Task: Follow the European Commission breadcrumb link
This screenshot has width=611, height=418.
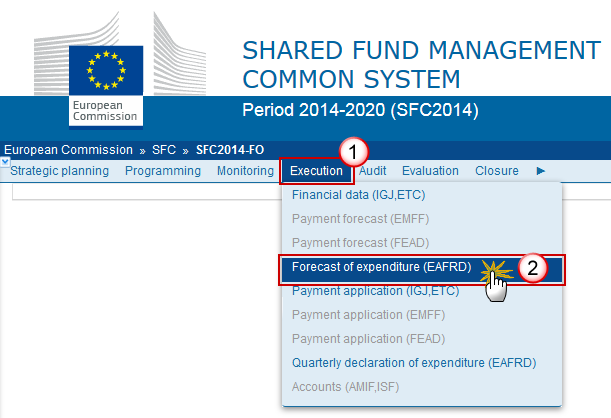Action: 69,150
